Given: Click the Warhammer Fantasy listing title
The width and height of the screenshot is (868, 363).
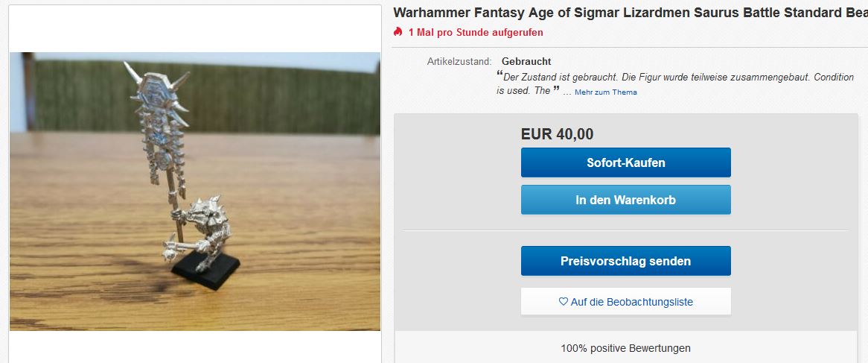Looking at the screenshot, I should [x=625, y=13].
